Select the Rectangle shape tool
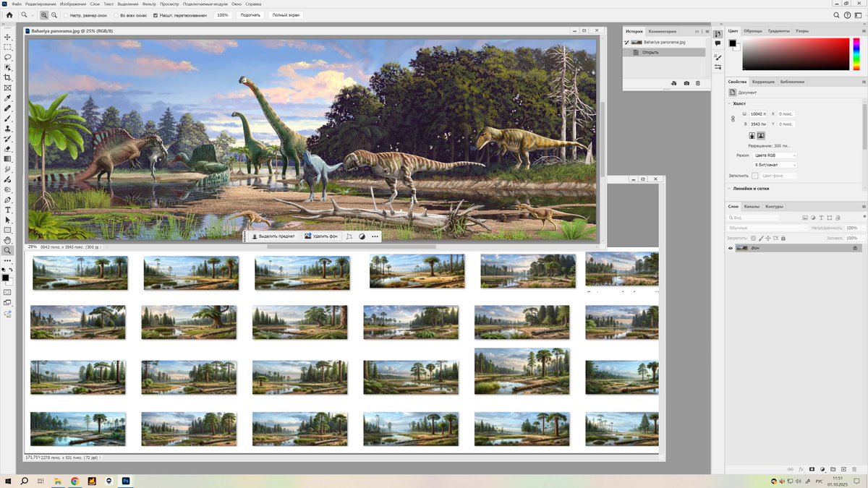 pos(8,230)
